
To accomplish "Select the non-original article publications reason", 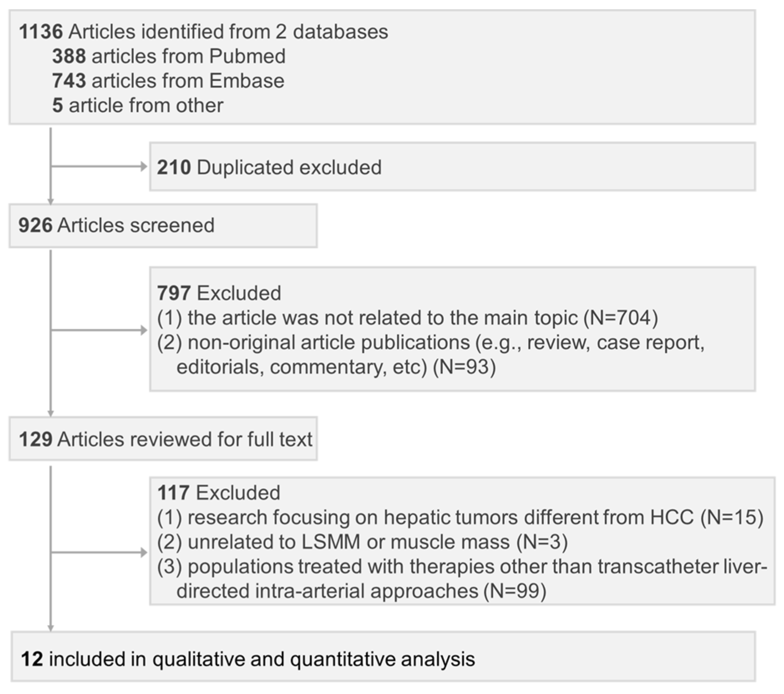I will 430,355.
